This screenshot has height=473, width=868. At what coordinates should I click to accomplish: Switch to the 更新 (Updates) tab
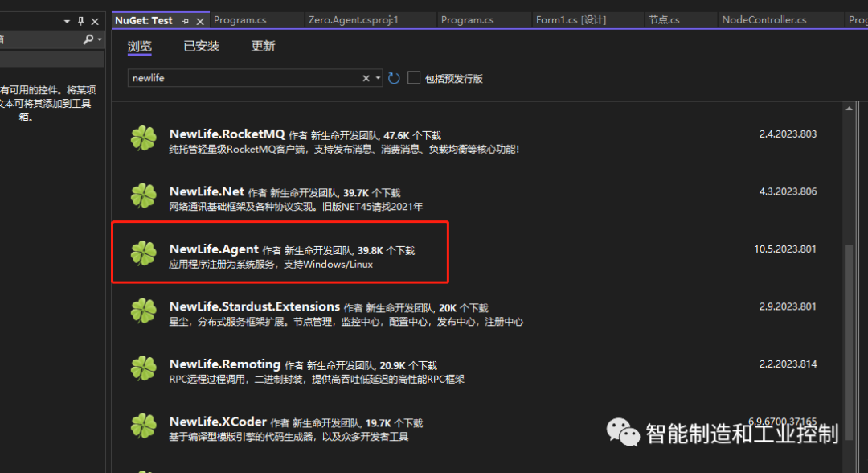coord(263,47)
